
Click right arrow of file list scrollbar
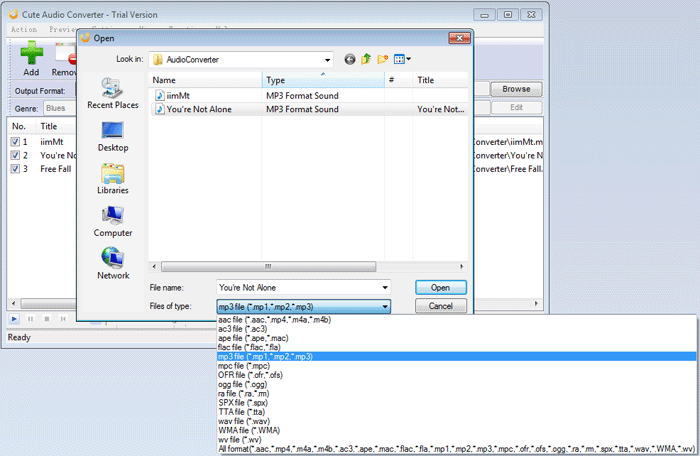tap(461, 267)
